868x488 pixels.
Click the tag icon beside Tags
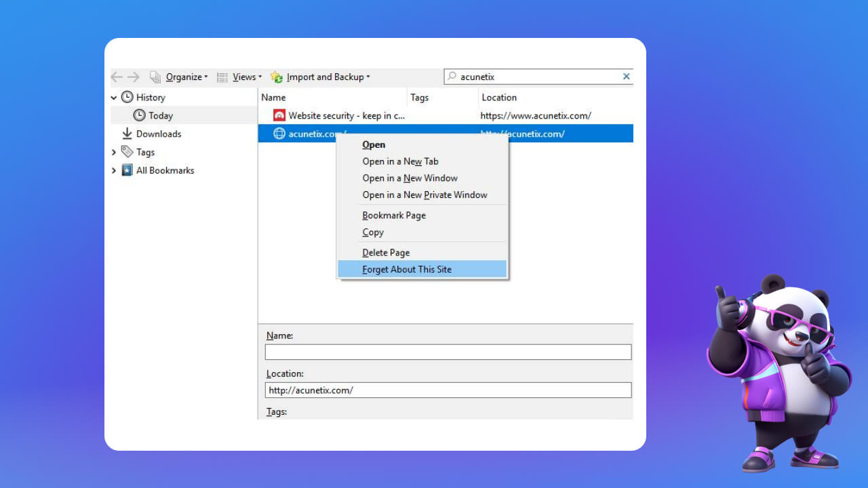[x=127, y=152]
